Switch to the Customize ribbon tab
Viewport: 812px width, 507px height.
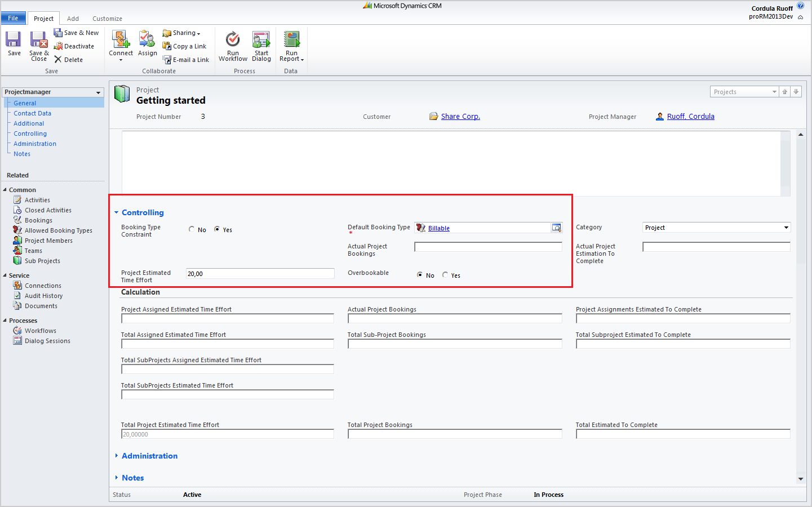[107, 19]
